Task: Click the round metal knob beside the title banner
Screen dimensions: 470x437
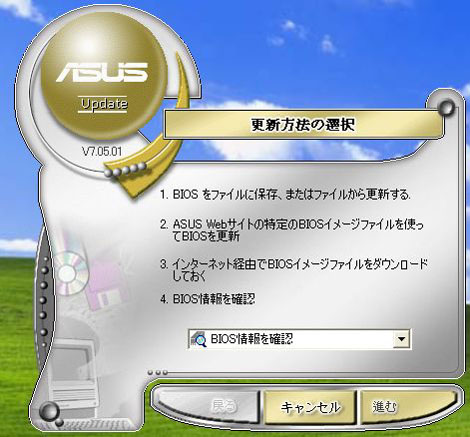Action: tap(446, 108)
